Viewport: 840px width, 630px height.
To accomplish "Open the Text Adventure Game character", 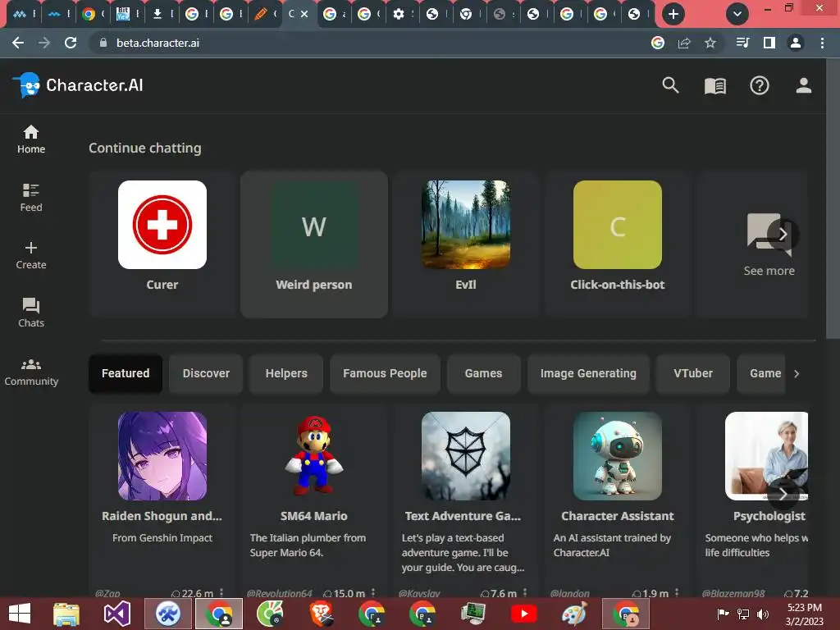I will click(x=466, y=501).
